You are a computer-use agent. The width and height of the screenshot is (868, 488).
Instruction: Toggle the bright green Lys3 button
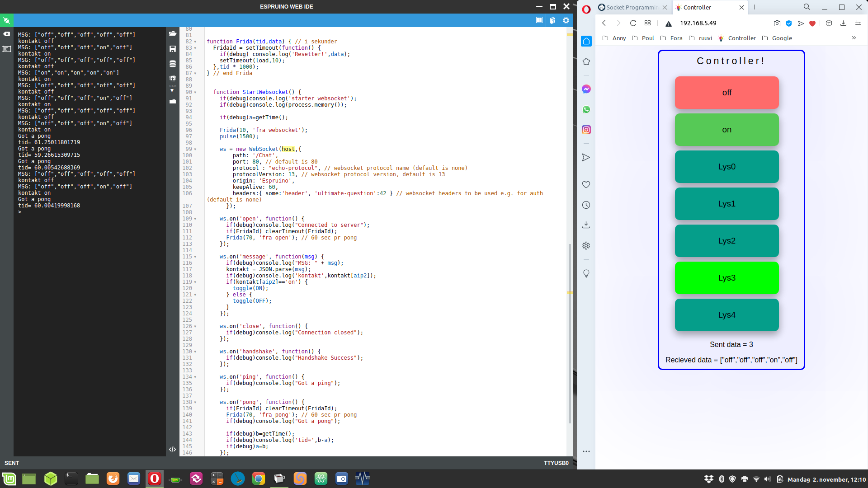[x=726, y=278]
